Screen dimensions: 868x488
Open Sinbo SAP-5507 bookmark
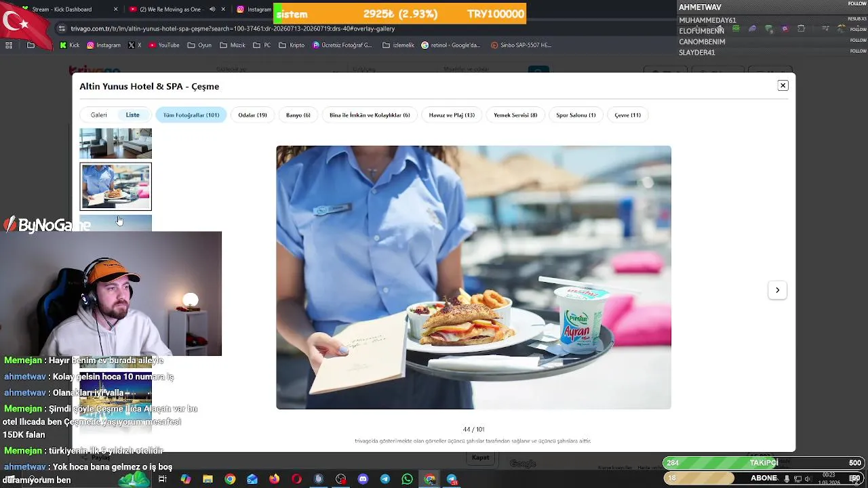(x=521, y=45)
